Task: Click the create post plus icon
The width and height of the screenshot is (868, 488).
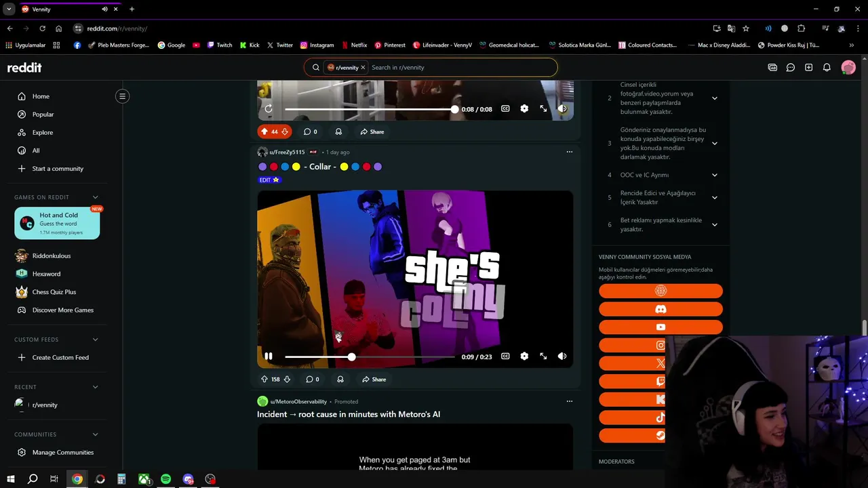Action: (808, 67)
